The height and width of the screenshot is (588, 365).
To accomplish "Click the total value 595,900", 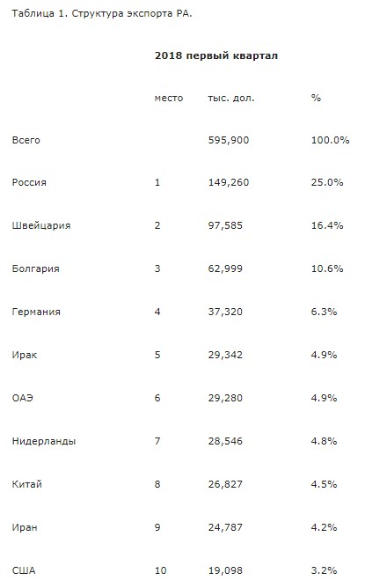I will pyautogui.click(x=229, y=140).
